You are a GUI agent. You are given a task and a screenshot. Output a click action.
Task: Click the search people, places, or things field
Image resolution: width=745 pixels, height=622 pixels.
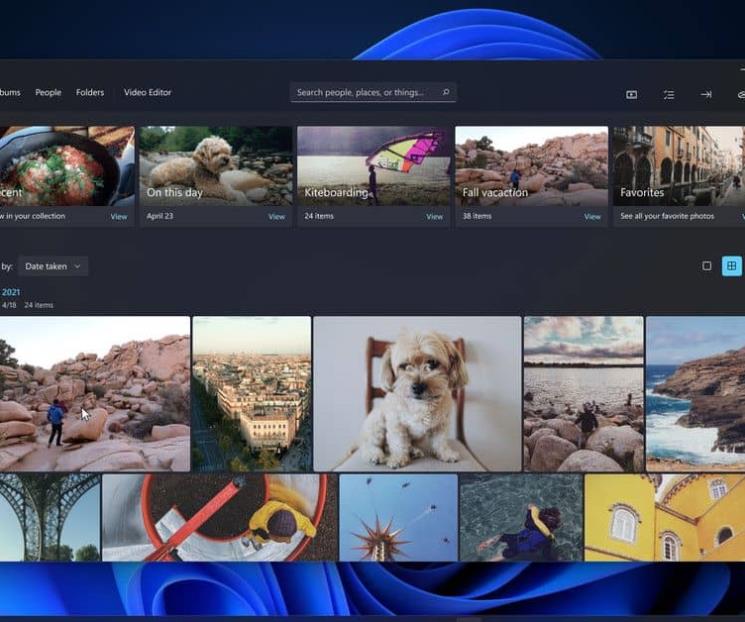point(373,92)
